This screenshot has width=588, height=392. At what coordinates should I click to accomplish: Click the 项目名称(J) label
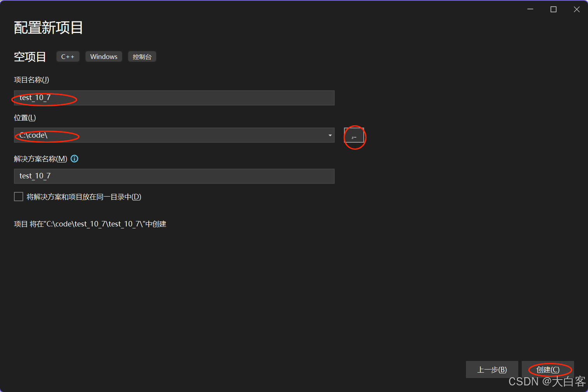(x=31, y=80)
